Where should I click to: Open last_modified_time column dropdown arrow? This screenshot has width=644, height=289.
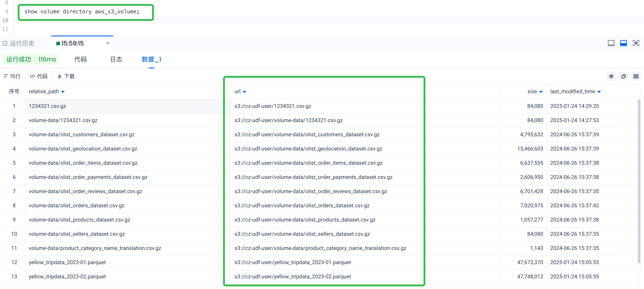click(599, 92)
